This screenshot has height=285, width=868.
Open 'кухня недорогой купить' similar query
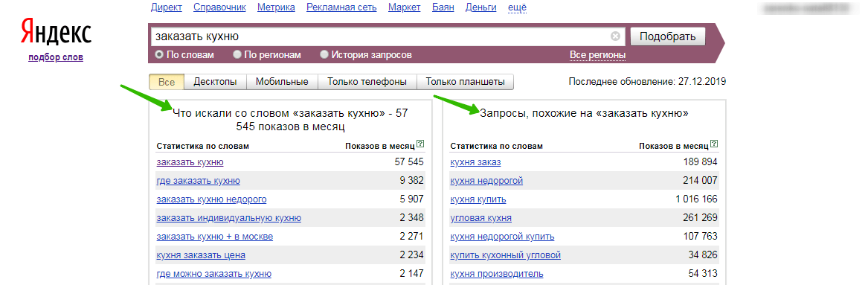pyautogui.click(x=502, y=237)
